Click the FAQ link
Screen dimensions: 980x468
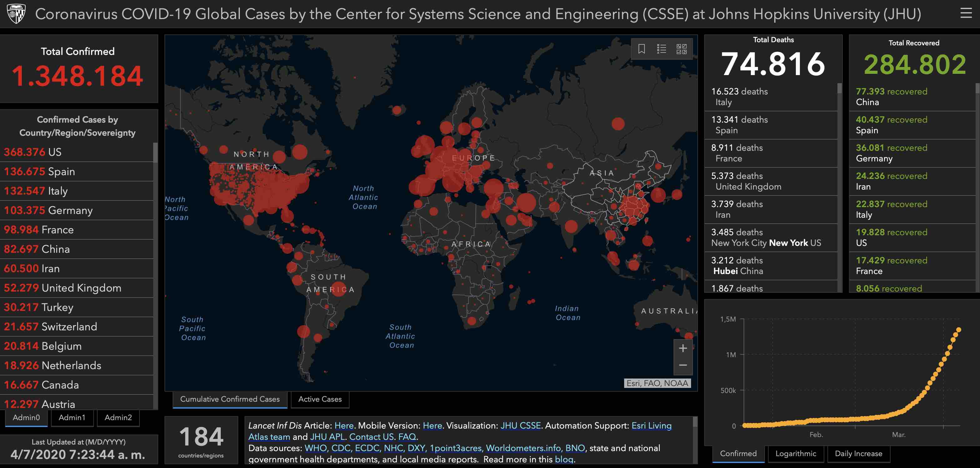point(407,437)
